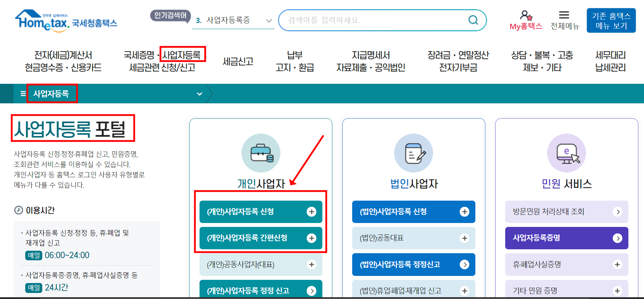Click arrow icon on (개인)사업자등록 정정 신고

311,291
